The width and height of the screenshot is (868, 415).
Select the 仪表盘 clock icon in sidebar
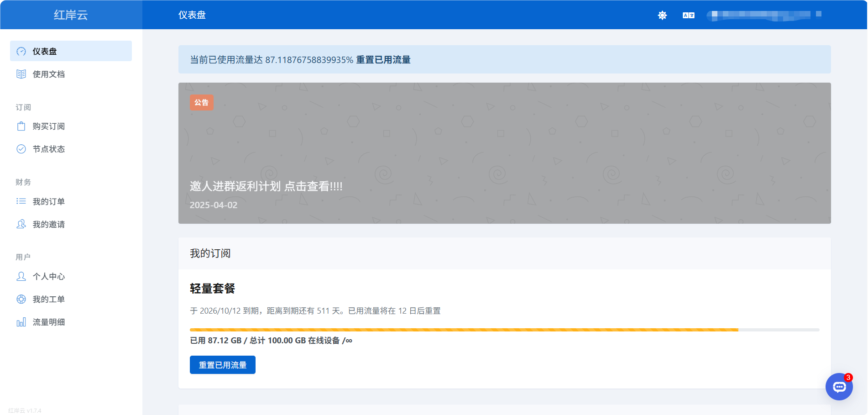pos(21,51)
